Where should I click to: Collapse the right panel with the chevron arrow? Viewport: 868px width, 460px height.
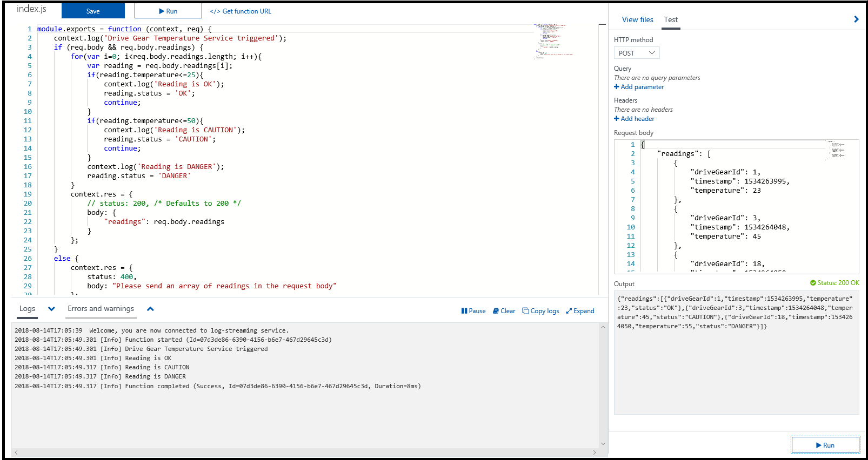tap(856, 19)
